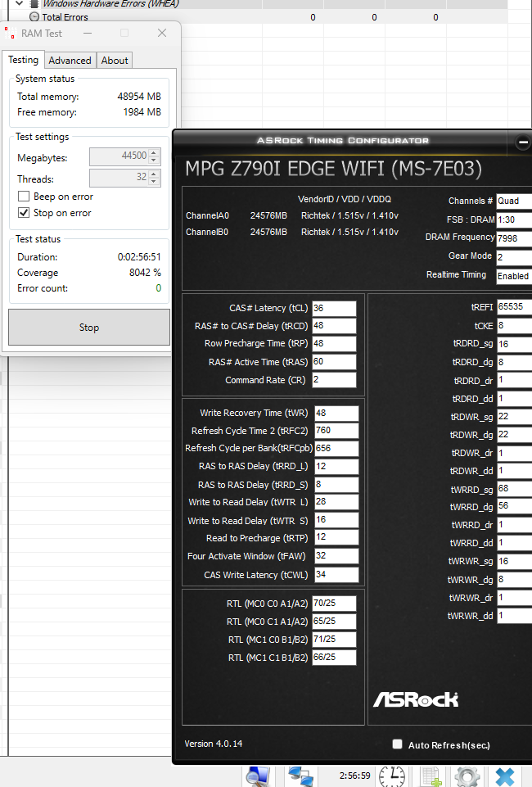
Task: Click the Gear Mode field
Action: pyautogui.click(x=514, y=257)
